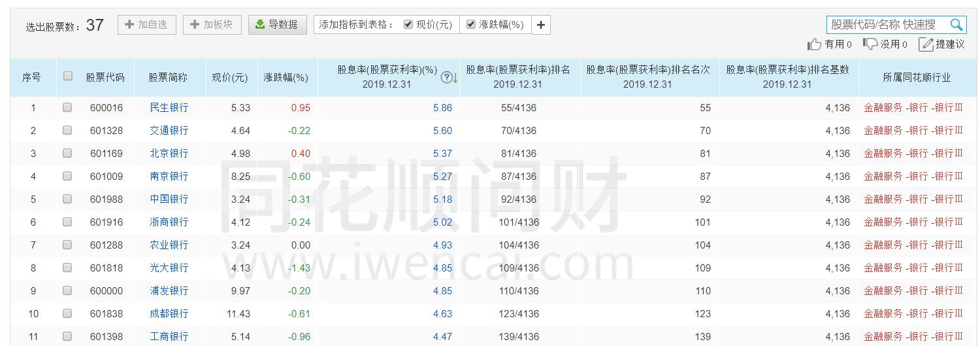Click the 所属同花顺行业 column header
This screenshot has height=346, width=980.
(917, 77)
